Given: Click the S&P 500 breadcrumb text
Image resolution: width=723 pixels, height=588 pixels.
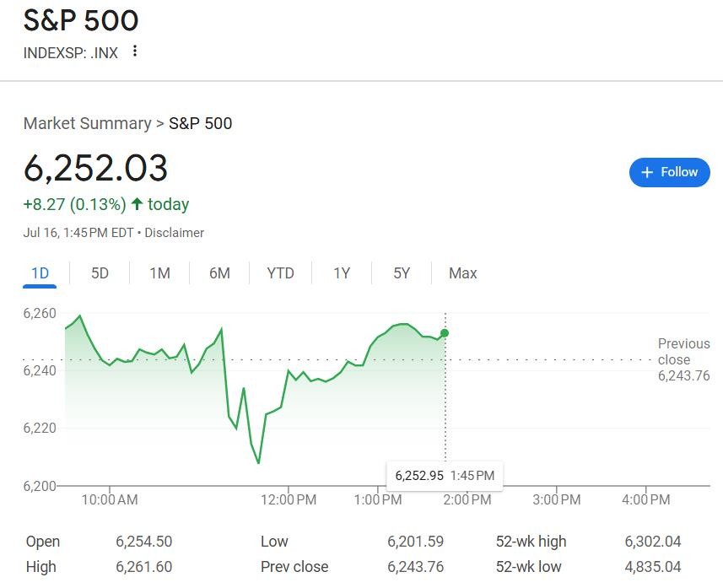Looking at the screenshot, I should click(x=200, y=123).
